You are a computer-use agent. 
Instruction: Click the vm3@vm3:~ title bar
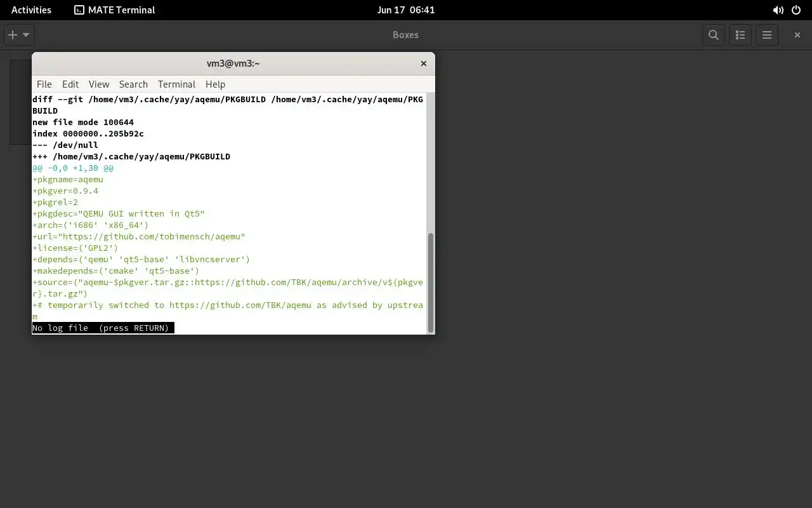coord(233,63)
